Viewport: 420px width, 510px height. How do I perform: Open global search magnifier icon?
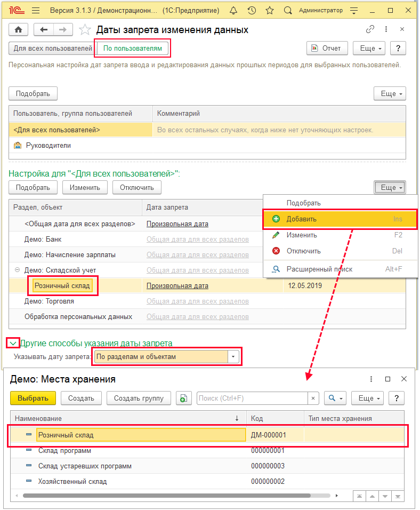point(288,11)
